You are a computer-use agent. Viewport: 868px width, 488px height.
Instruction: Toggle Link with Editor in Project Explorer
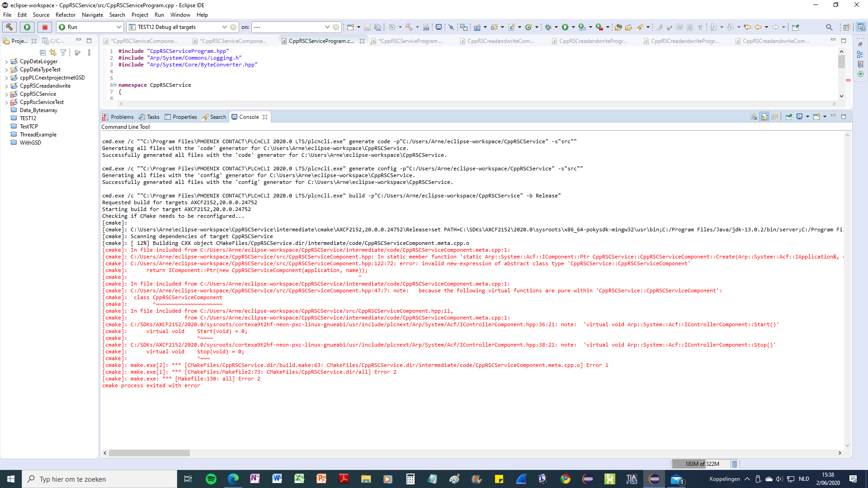[x=53, y=53]
